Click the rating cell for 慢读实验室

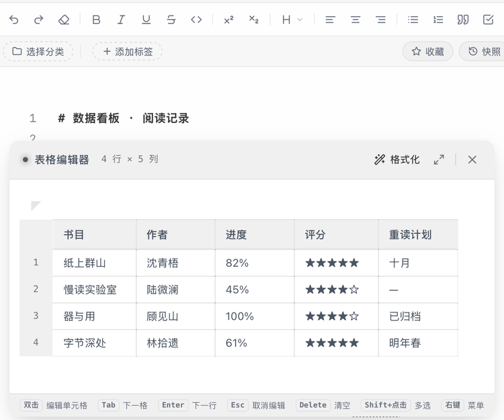point(336,290)
